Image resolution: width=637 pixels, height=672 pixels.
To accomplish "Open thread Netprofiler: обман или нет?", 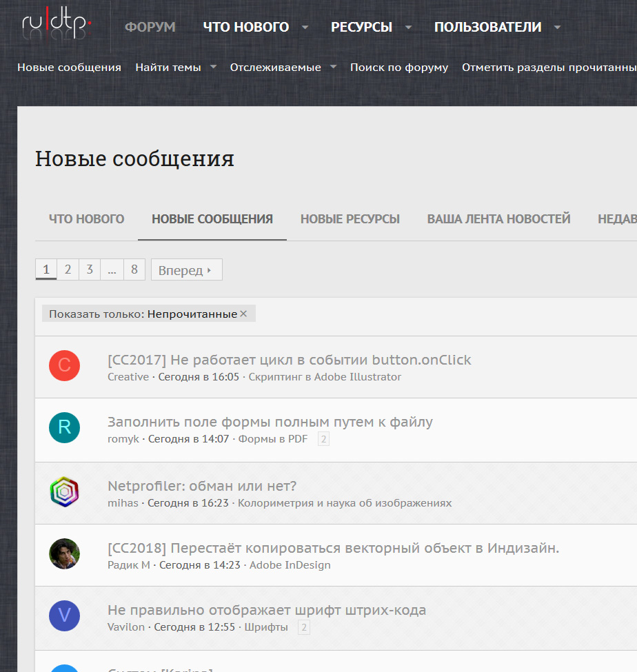I will point(202,486).
